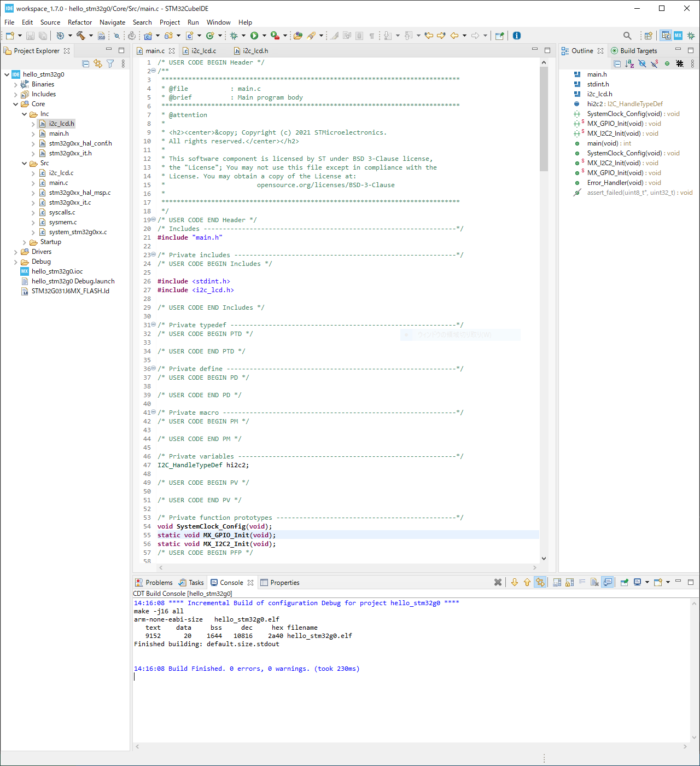
Task: Switch to the Debug perspective bug icon
Action: click(x=691, y=36)
